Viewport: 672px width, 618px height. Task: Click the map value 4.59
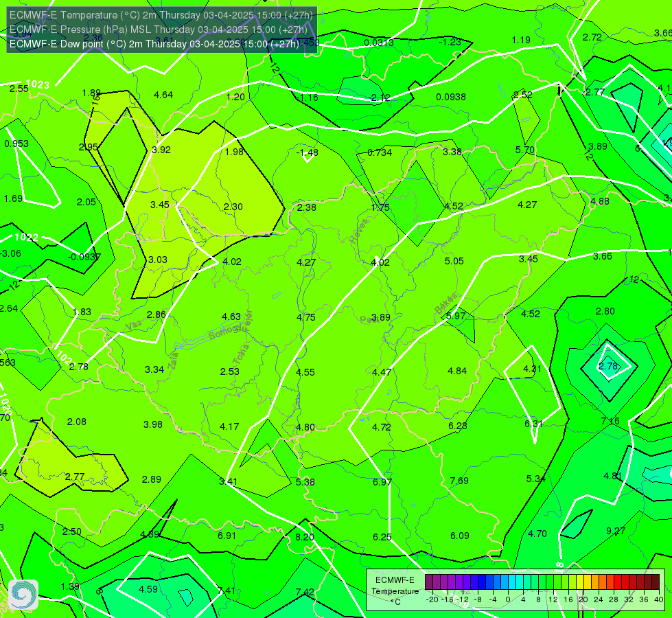148,589
